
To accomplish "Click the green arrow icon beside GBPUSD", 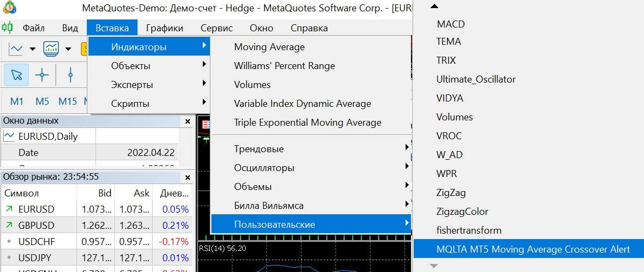I will [x=9, y=225].
